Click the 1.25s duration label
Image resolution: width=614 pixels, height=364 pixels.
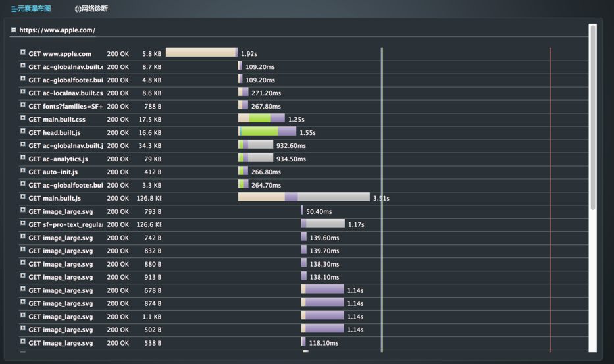click(296, 120)
